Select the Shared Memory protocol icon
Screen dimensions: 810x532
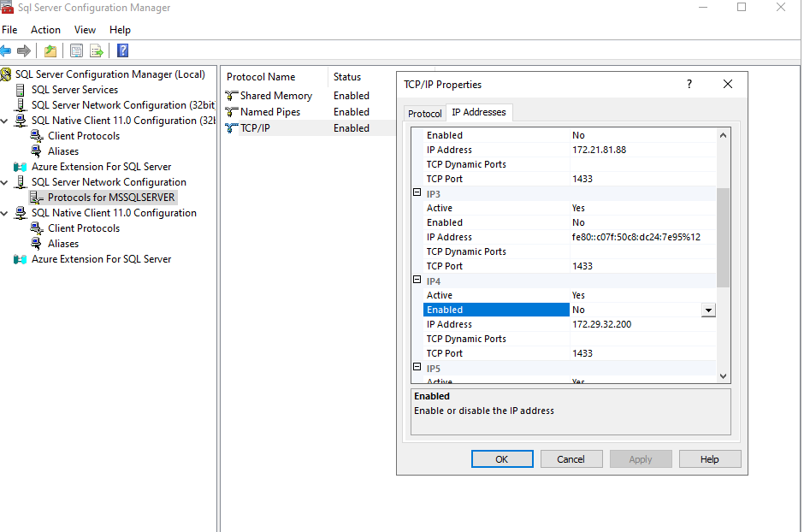point(232,95)
